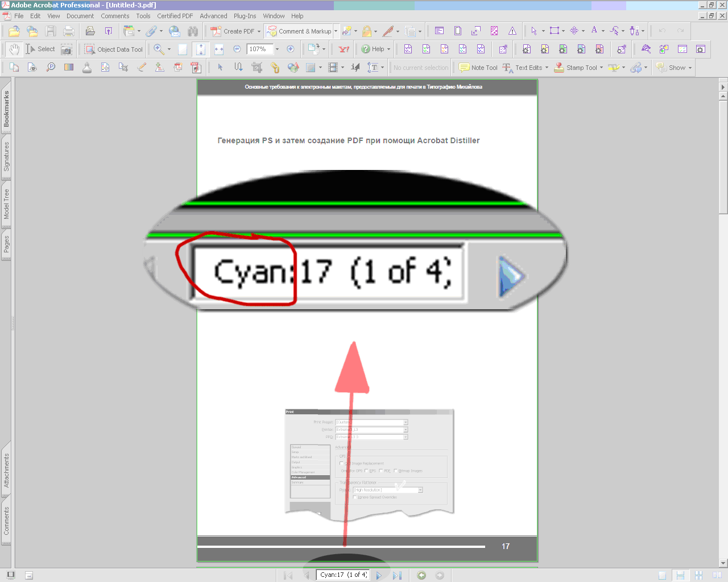Click the Stamp Tool icon
Viewport: 728px width, 582px height.
[x=559, y=68]
